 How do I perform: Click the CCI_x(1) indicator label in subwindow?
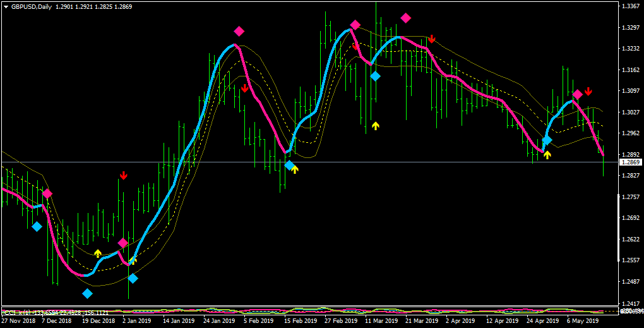pyautogui.click(x=16, y=313)
